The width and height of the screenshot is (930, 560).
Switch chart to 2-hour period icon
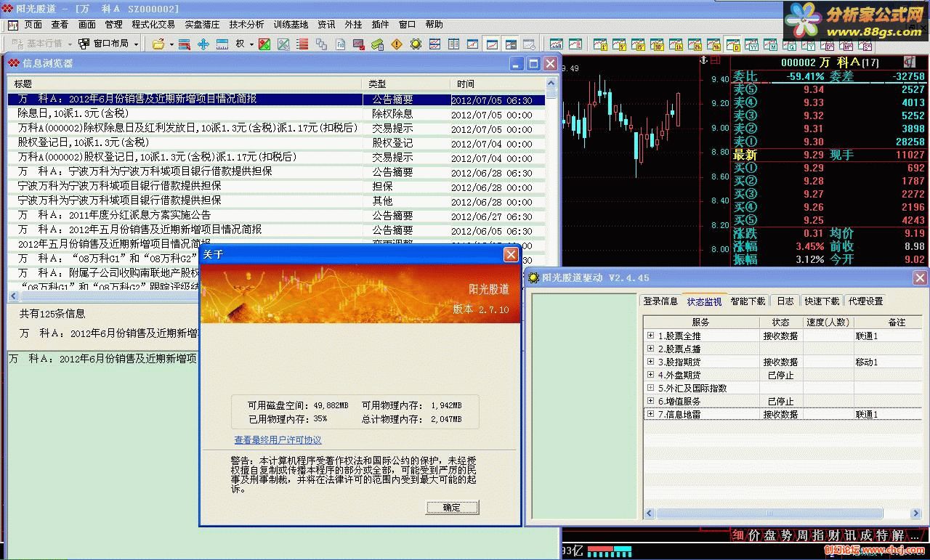pos(695,44)
